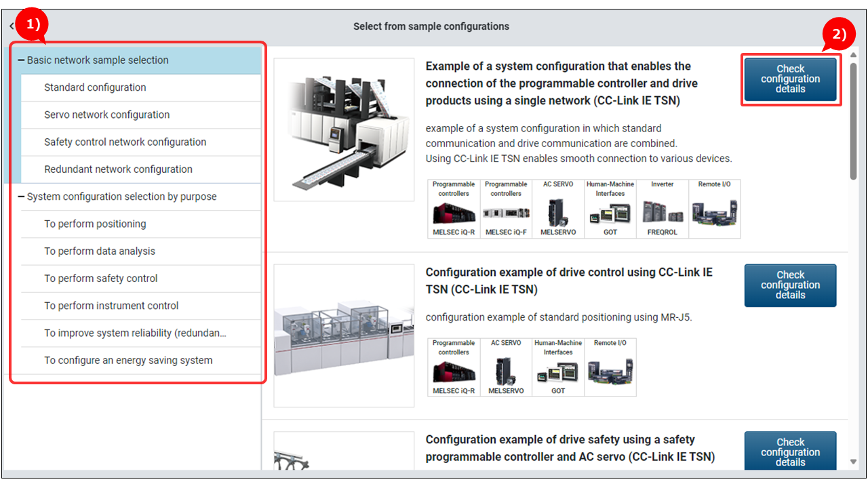Click Remote I/O icon in the drive control example
The height and width of the screenshot is (488, 868).
pos(610,367)
